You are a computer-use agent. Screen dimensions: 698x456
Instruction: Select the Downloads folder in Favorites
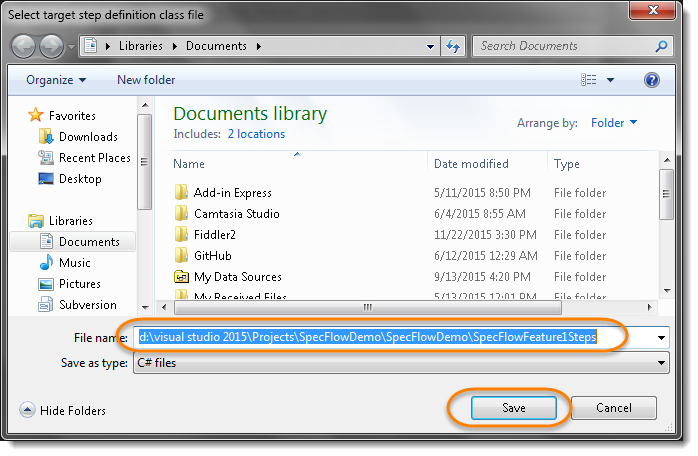coord(88,137)
